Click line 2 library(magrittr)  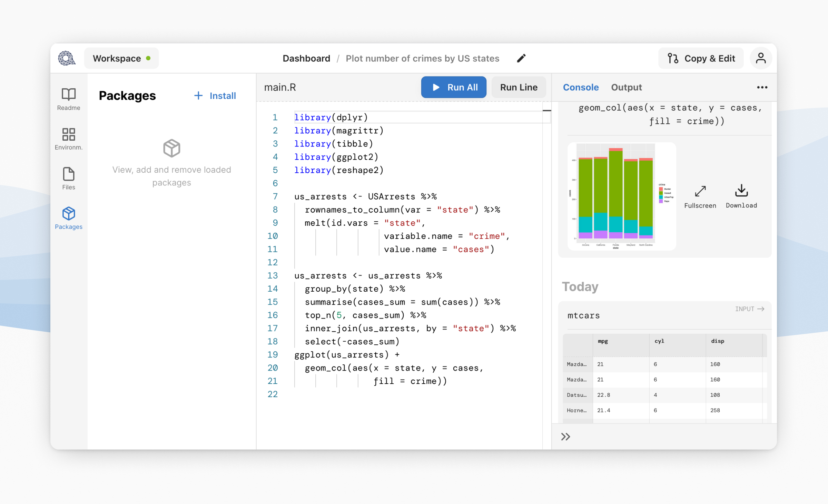tap(338, 130)
